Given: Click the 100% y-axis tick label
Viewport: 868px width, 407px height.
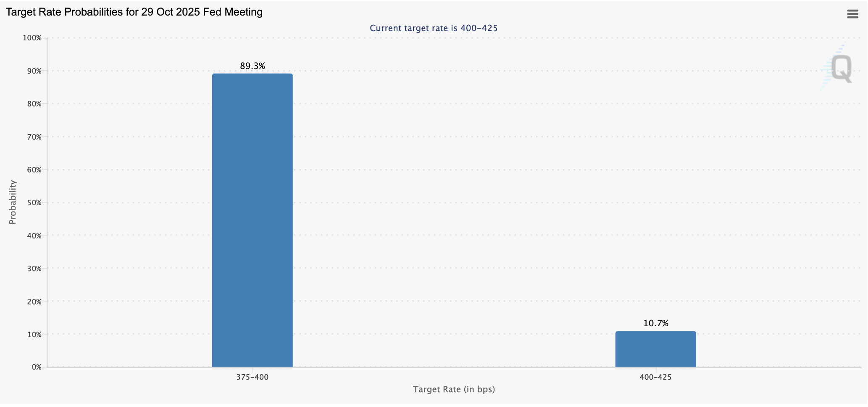Looking at the screenshot, I should pos(32,38).
